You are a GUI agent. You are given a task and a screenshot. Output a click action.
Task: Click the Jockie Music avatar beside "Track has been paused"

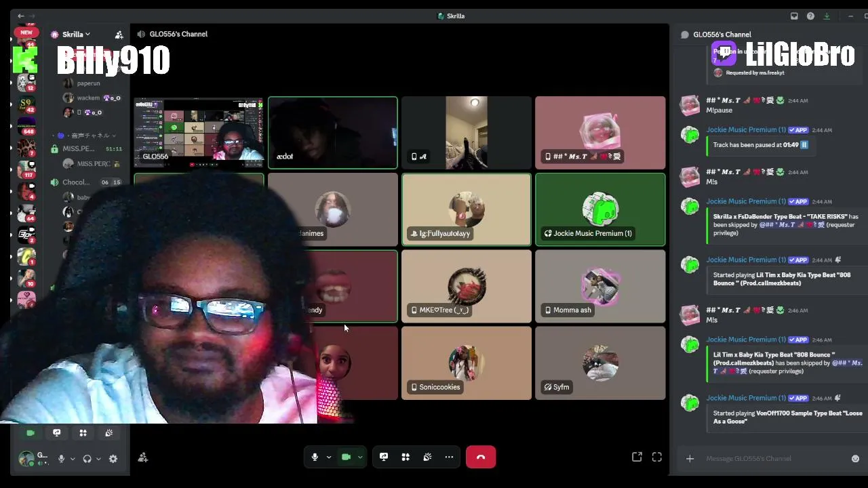[x=690, y=135]
